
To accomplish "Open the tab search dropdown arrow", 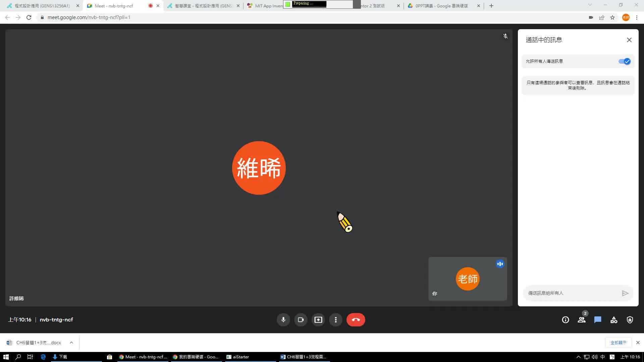I will click(x=590, y=5).
